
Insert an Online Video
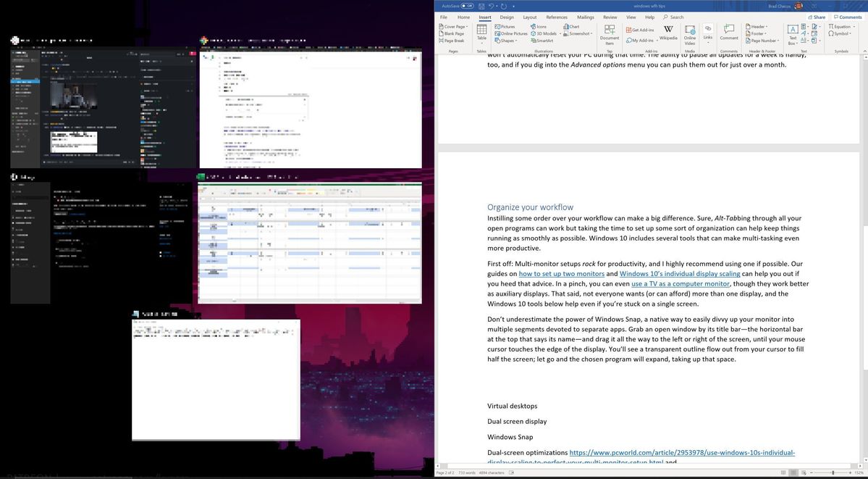(x=690, y=35)
